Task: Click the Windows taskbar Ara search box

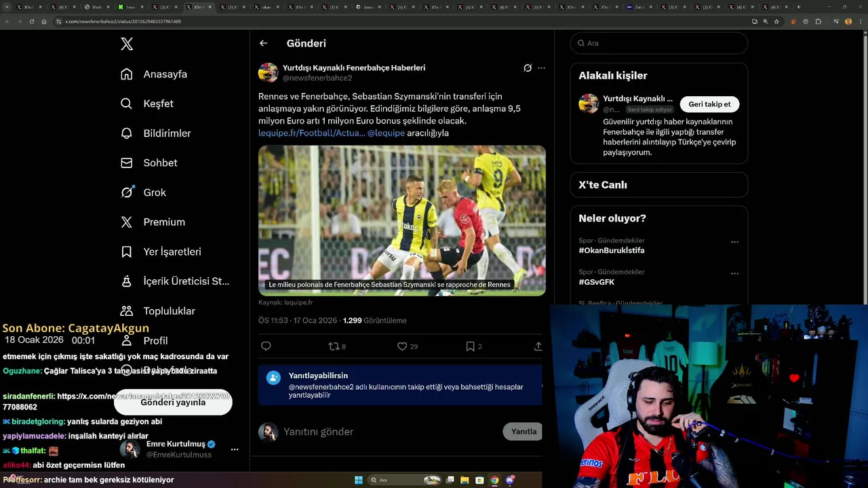Action: [x=405, y=480]
